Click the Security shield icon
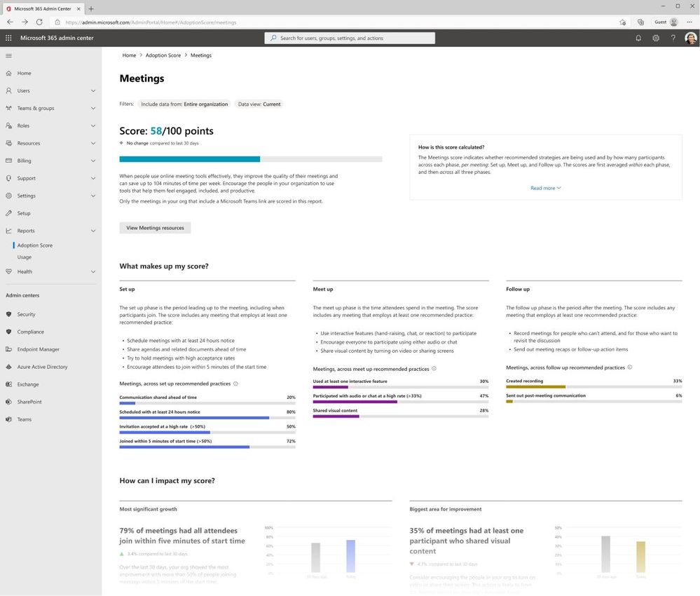Screen dimensions: 700x596 pyautogui.click(x=8, y=314)
